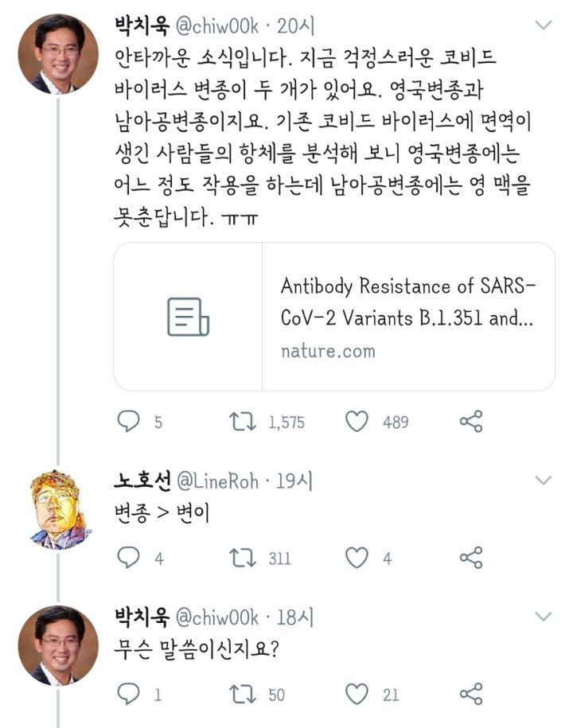The height and width of the screenshot is (728, 573).
Task: Open the nature.com Antibody Resistance article card
Action: (x=334, y=317)
